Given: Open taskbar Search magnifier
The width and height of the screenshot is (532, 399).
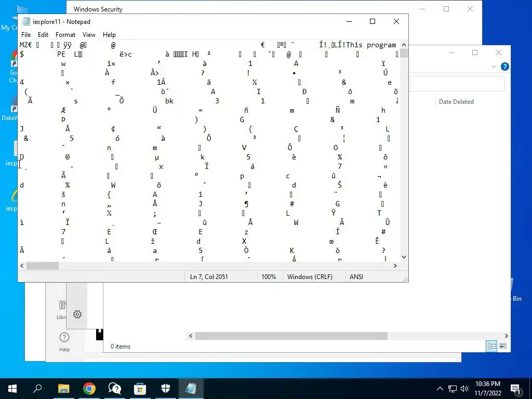Looking at the screenshot, I should pos(37,389).
